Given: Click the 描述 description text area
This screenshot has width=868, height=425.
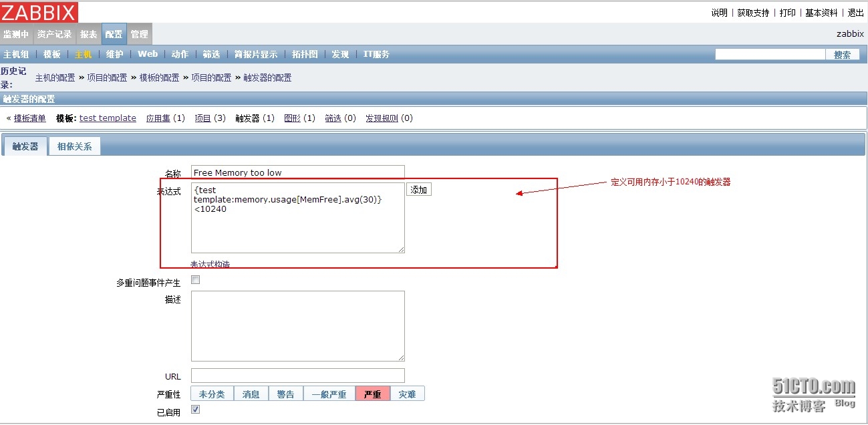Looking at the screenshot, I should 298,326.
